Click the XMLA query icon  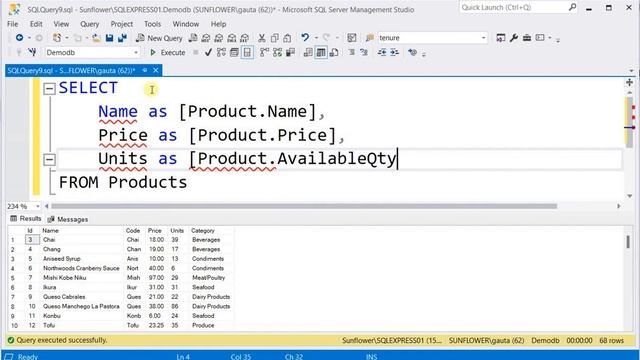pos(232,38)
